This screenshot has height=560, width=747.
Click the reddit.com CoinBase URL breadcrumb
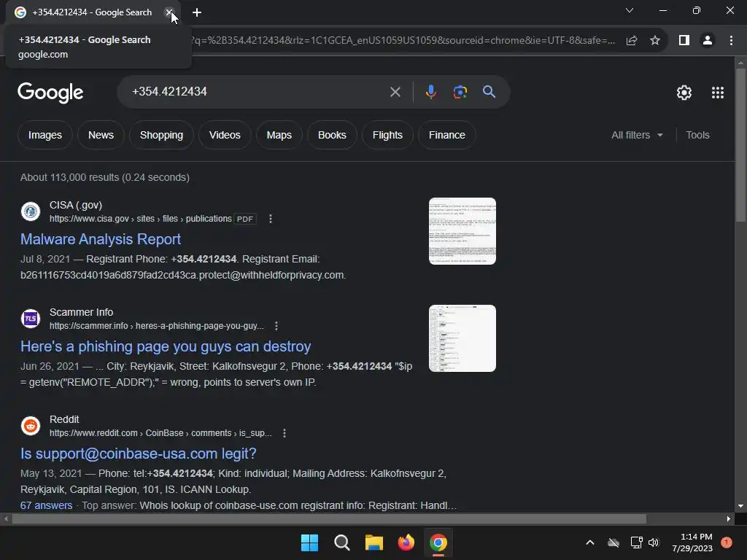click(160, 433)
